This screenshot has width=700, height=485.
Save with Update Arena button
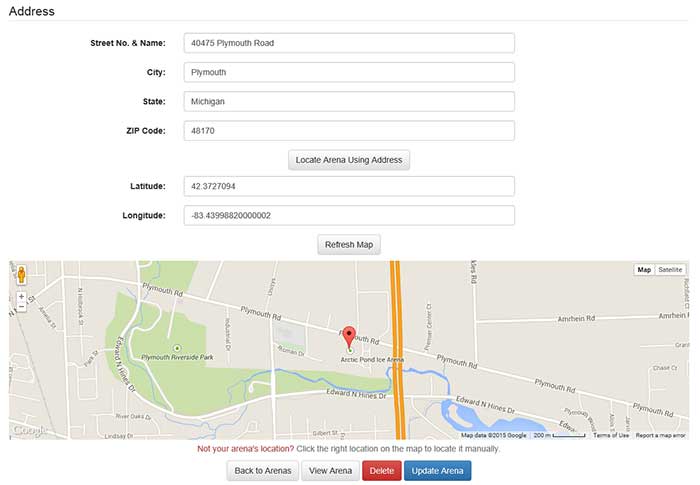(x=437, y=471)
